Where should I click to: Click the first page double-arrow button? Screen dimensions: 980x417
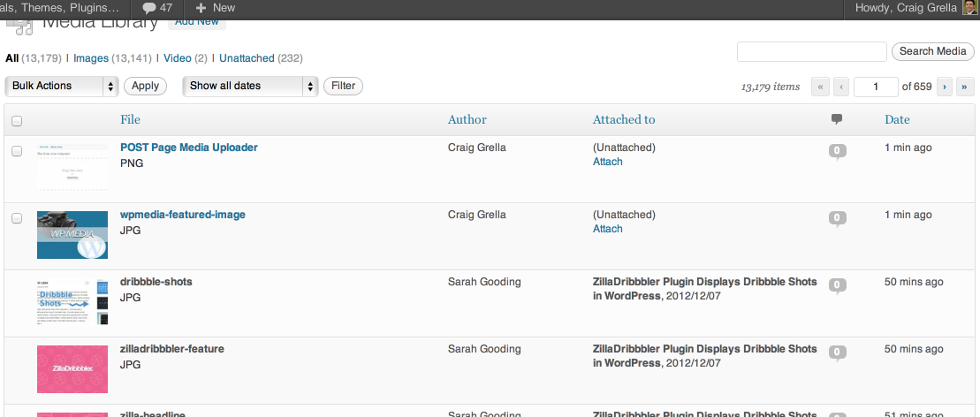[x=820, y=87]
